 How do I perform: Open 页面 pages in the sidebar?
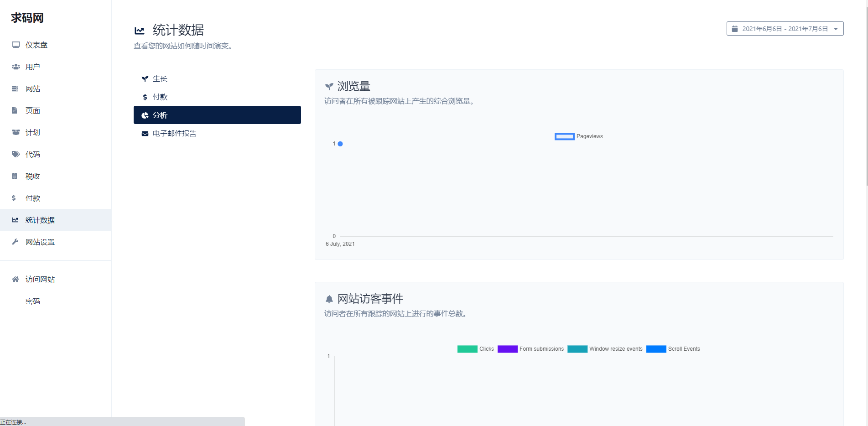point(56,110)
